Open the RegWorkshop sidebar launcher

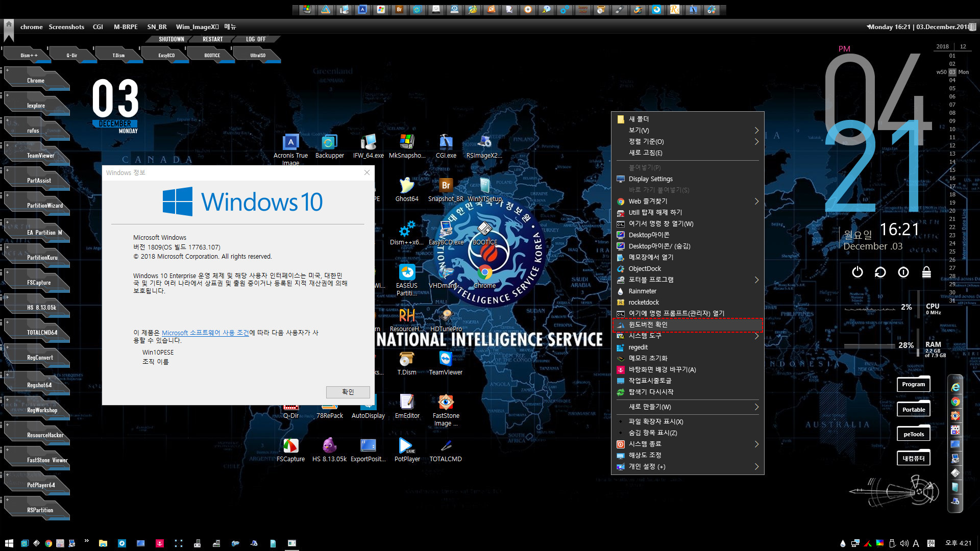38,410
